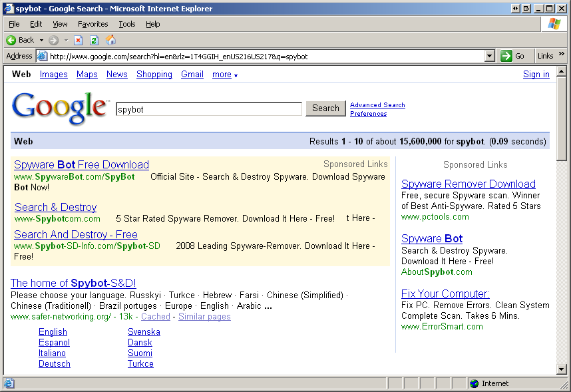571x392 pixels.
Task: Refresh the page using the toolbar icon
Action: pyautogui.click(x=94, y=40)
